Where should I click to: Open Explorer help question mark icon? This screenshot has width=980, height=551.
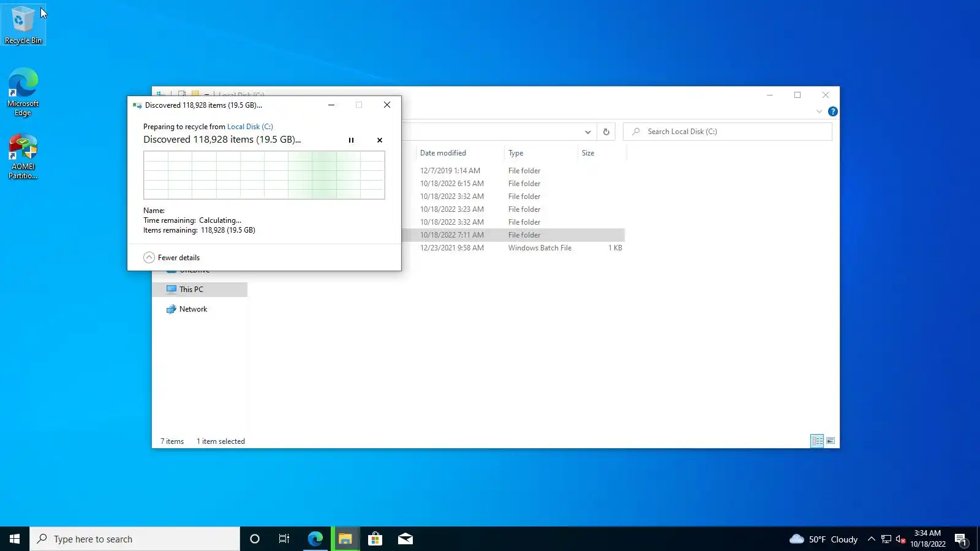pyautogui.click(x=833, y=111)
